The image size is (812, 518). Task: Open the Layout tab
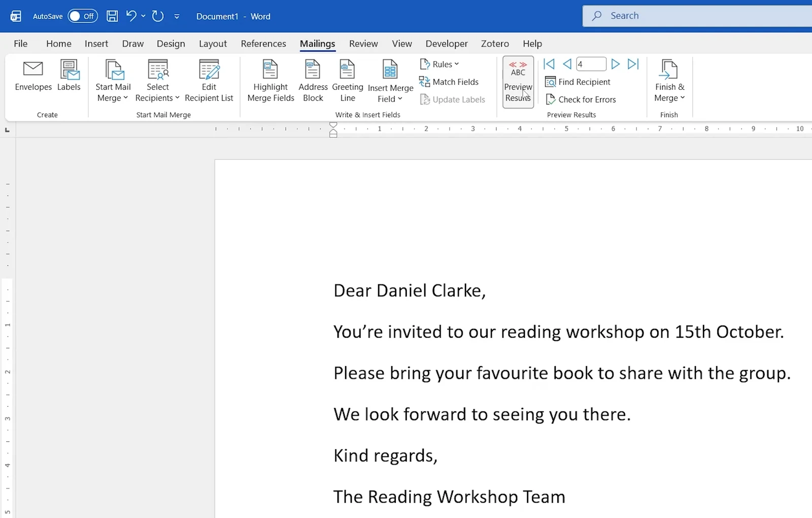213,44
